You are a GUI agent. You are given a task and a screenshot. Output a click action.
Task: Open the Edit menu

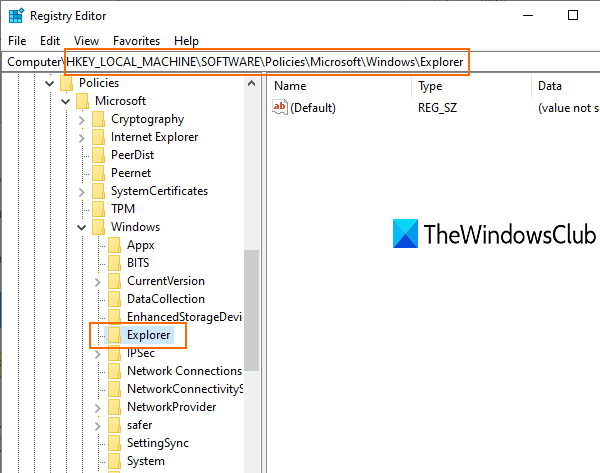click(x=50, y=41)
